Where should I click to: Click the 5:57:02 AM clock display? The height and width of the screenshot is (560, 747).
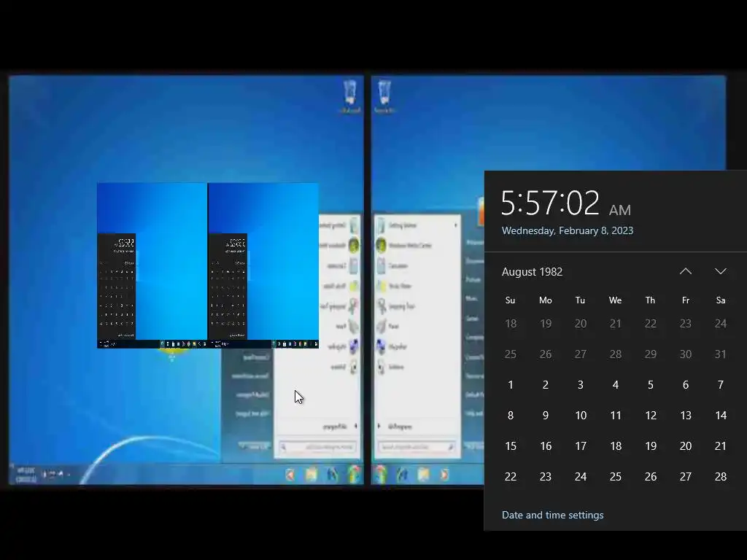click(566, 203)
